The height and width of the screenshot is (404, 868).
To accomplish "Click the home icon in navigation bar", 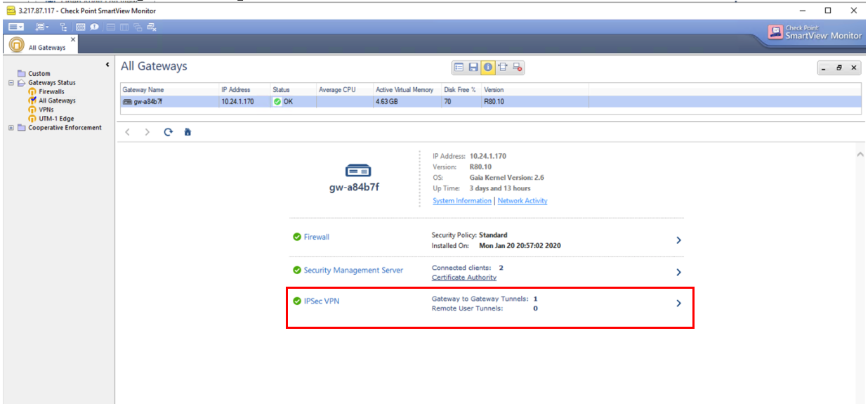I will pyautogui.click(x=188, y=132).
